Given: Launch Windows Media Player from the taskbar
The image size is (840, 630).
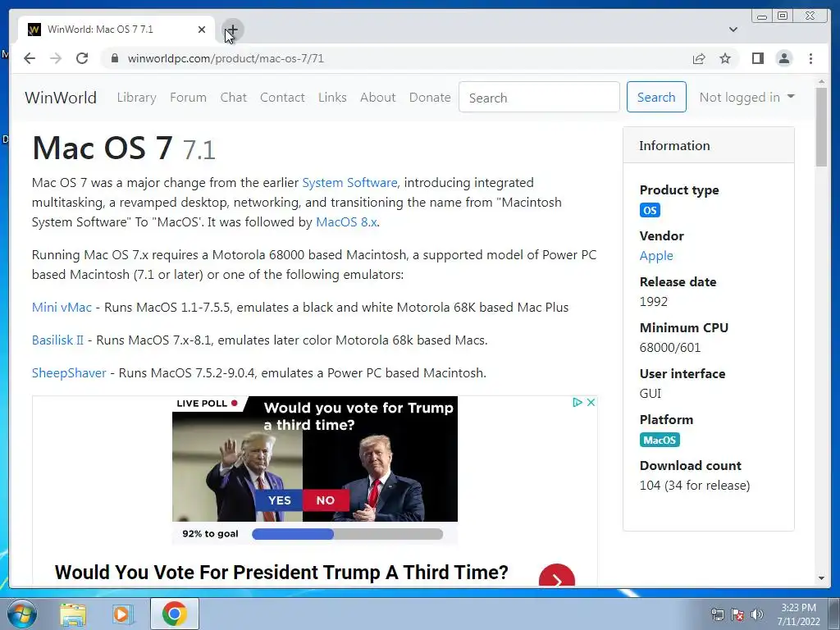Looking at the screenshot, I should pos(123,614).
